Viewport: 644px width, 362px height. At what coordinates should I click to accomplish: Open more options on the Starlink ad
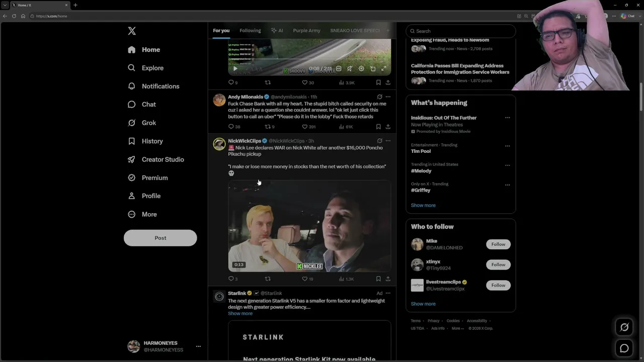pos(388,293)
